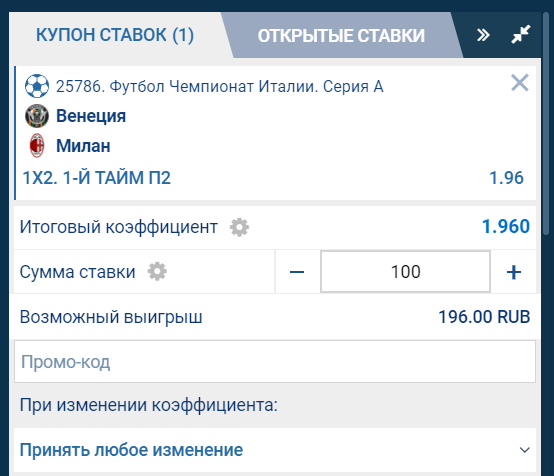Click into the Промо-код field
The width and height of the screenshot is (554, 476).
275,362
